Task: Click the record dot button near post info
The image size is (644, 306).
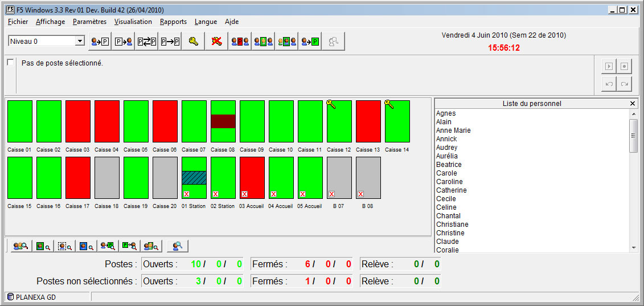Action: [624, 66]
